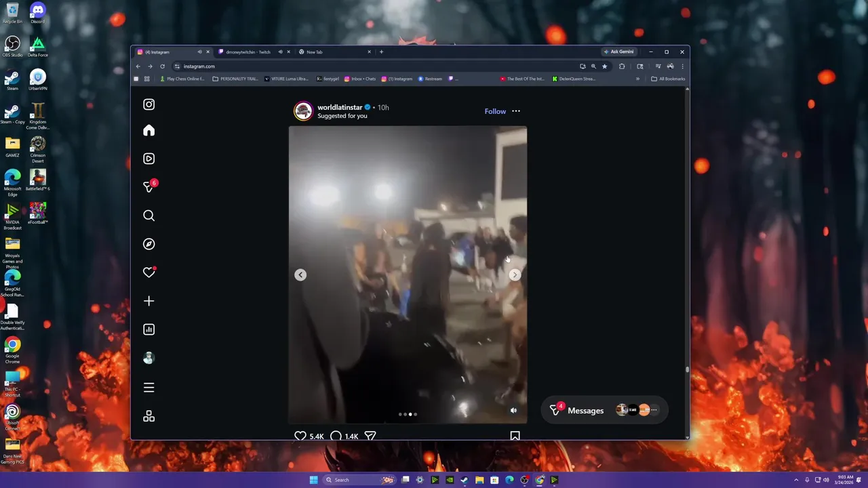Image resolution: width=868 pixels, height=488 pixels.
Task: Mute the Twitch tab audio icon
Action: coord(280,52)
